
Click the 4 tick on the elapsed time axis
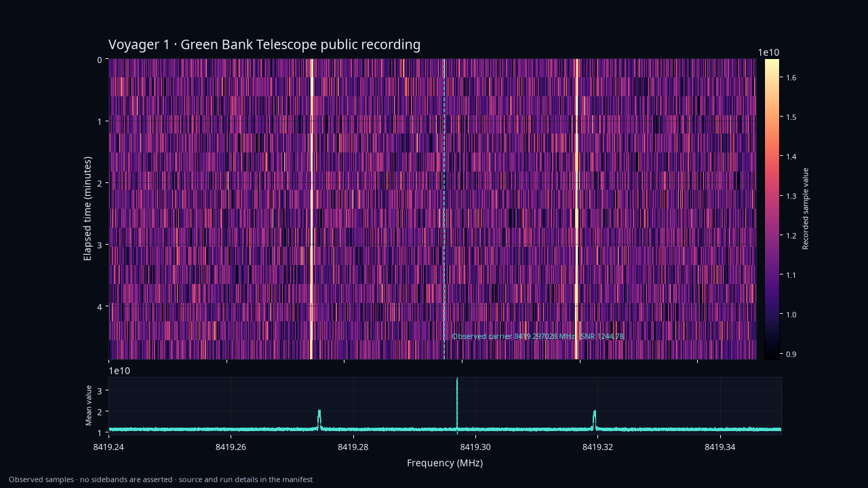coord(99,306)
